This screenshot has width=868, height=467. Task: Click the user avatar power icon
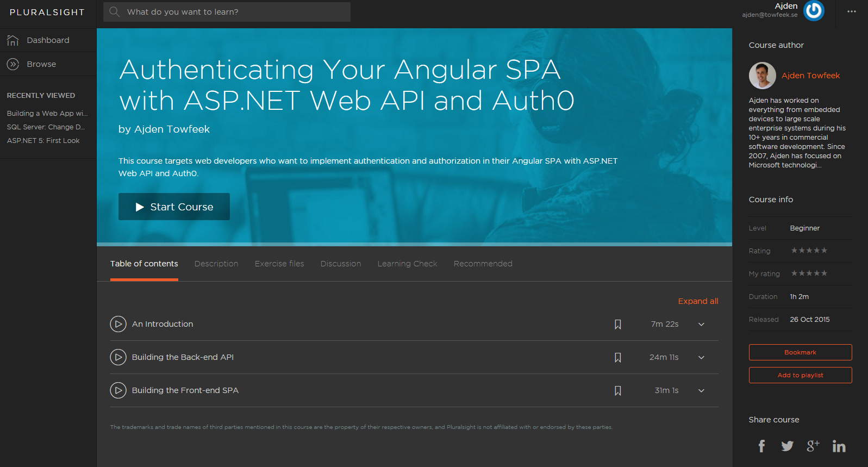tap(814, 10)
